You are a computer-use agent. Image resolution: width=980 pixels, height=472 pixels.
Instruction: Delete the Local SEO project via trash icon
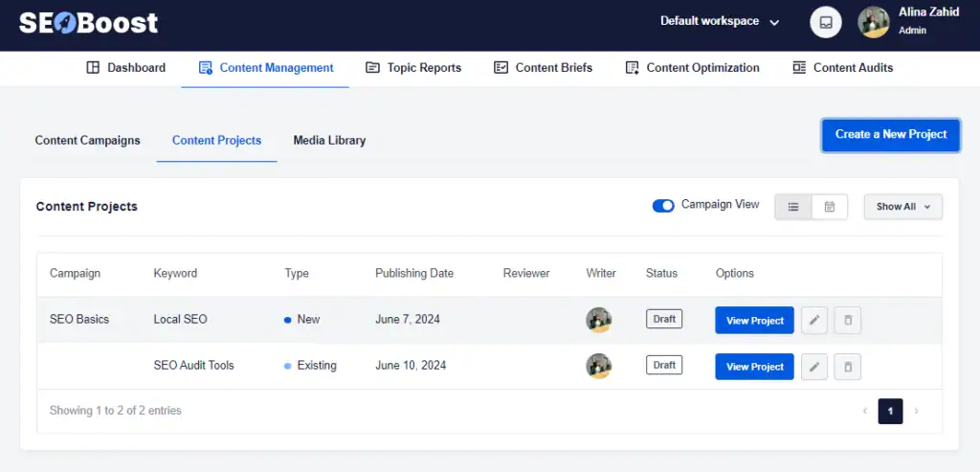coord(847,321)
